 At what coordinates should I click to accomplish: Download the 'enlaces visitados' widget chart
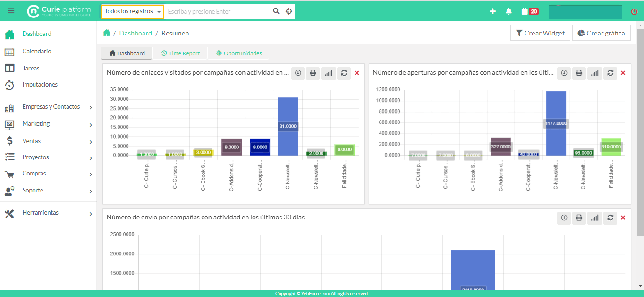coord(298,73)
